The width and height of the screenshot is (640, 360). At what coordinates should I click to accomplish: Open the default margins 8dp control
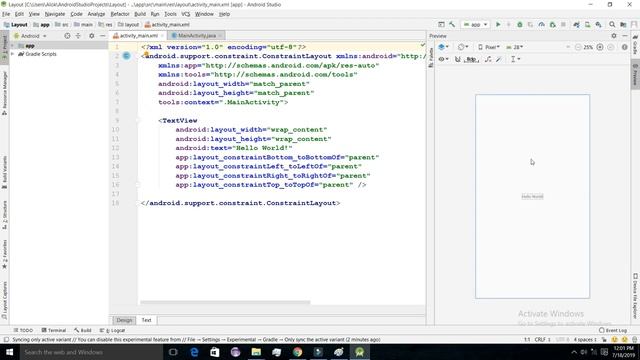point(471,59)
